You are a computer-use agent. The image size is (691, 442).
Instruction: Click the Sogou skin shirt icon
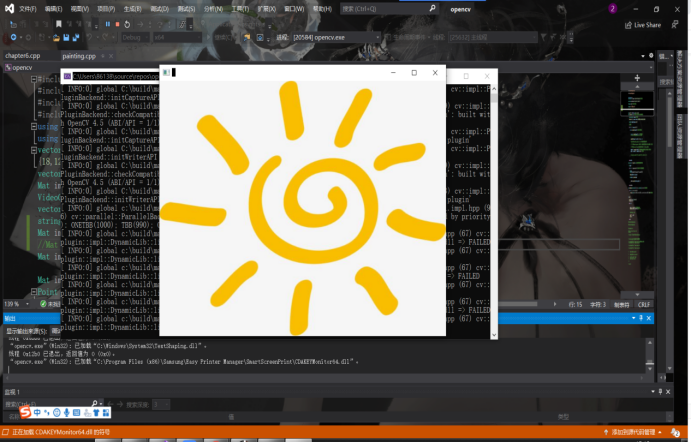click(96, 412)
